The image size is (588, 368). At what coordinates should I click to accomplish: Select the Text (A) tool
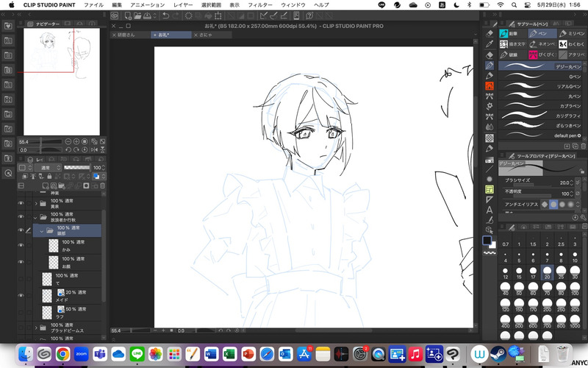pos(490,210)
